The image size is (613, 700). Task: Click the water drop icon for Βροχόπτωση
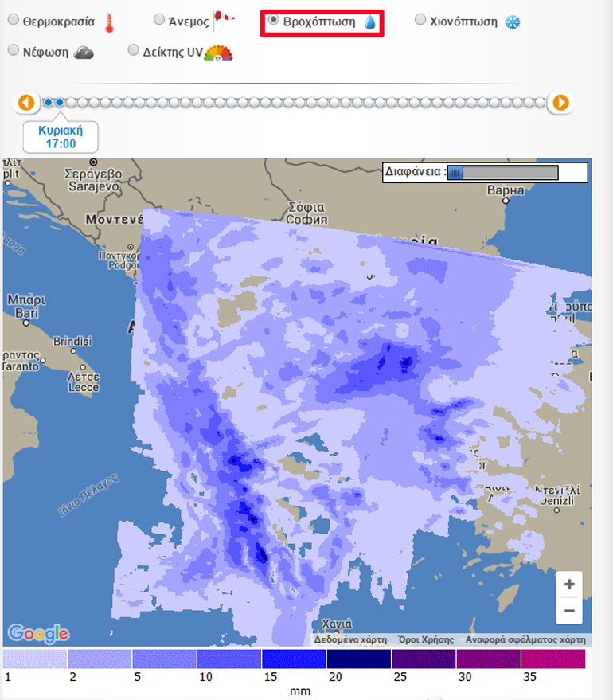coord(370,23)
